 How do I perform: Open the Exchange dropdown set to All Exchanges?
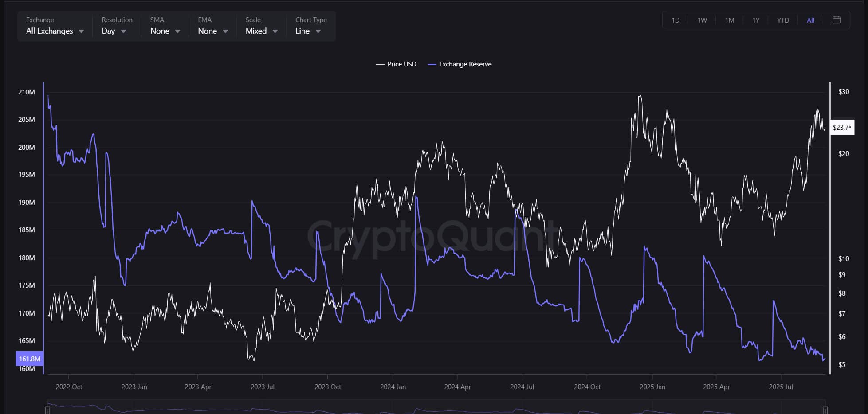point(55,31)
